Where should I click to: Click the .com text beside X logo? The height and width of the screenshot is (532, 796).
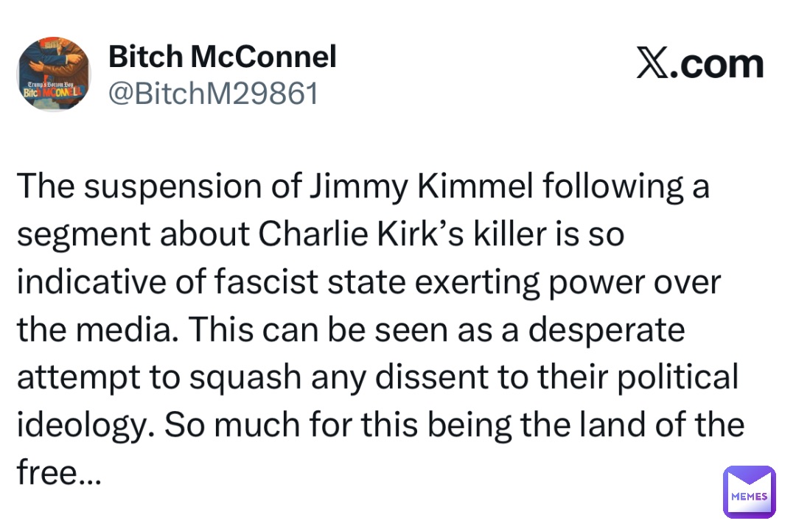[x=717, y=65]
